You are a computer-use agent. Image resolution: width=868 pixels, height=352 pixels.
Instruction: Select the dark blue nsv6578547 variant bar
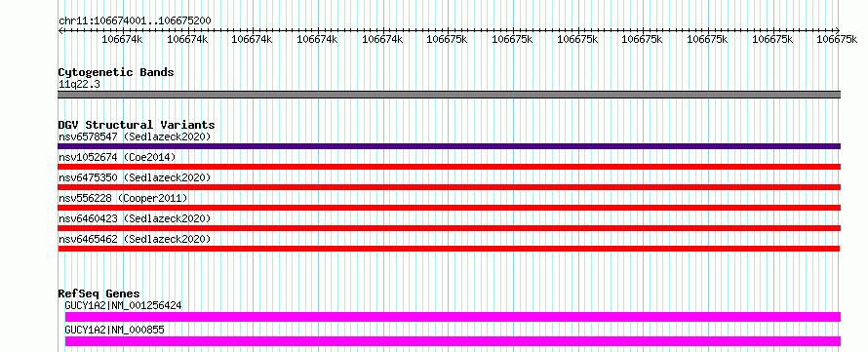click(449, 146)
